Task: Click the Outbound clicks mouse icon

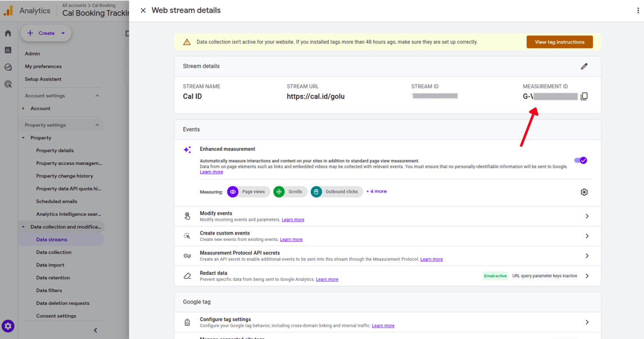Action: pos(316,192)
